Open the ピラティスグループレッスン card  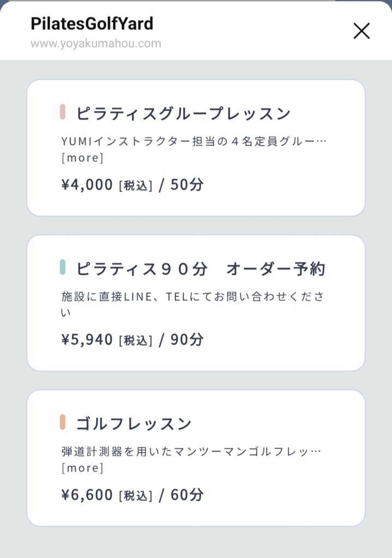pos(196,148)
